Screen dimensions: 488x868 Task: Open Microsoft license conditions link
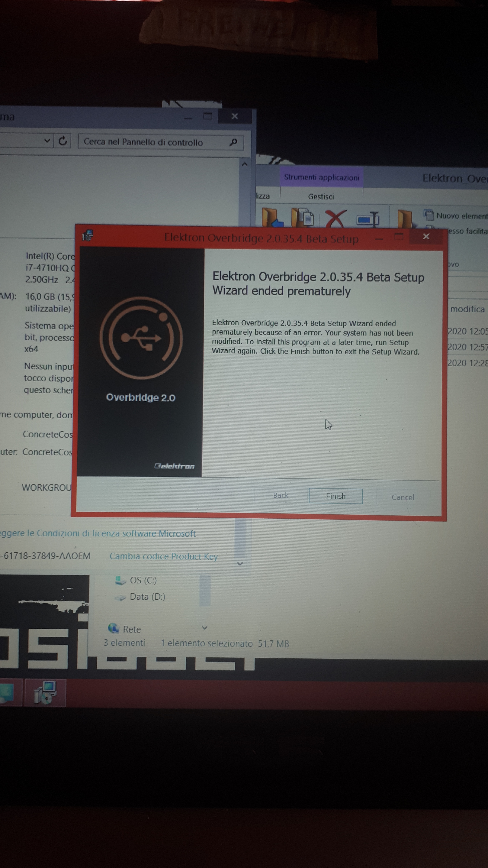[98, 533]
